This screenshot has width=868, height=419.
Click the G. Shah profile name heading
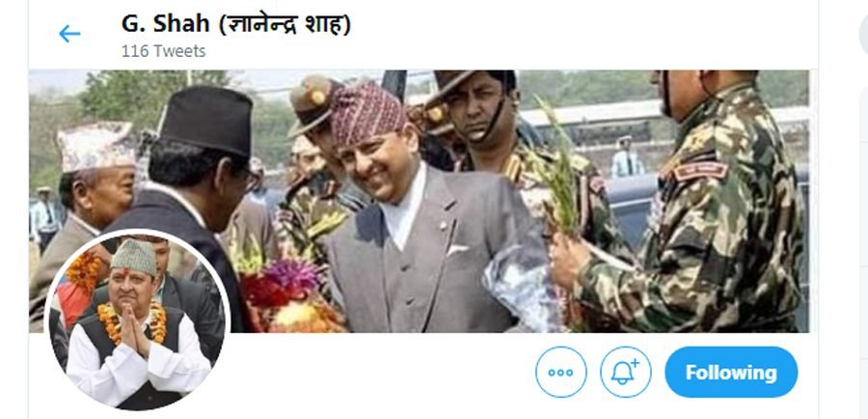(236, 24)
